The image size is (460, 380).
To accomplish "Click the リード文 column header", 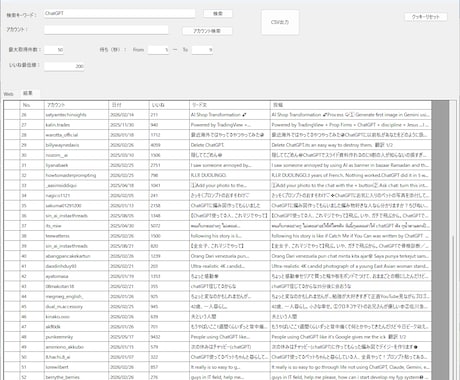I will click(230, 105).
